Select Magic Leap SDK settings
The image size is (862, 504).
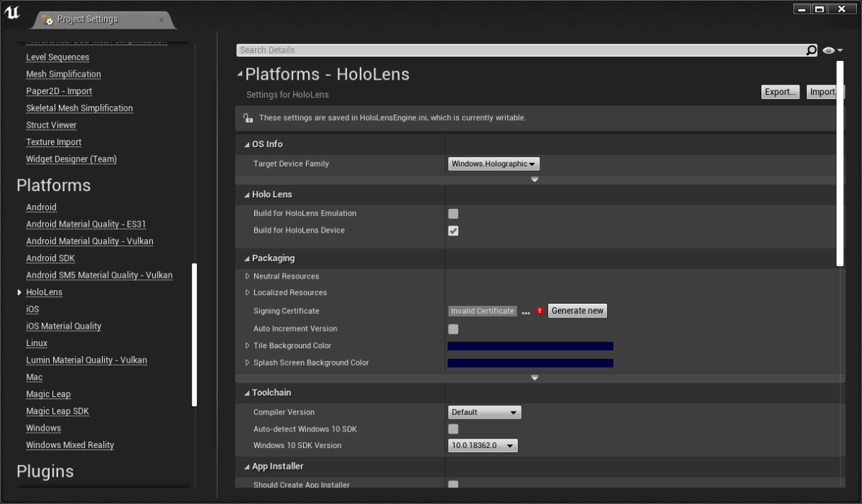pos(57,411)
